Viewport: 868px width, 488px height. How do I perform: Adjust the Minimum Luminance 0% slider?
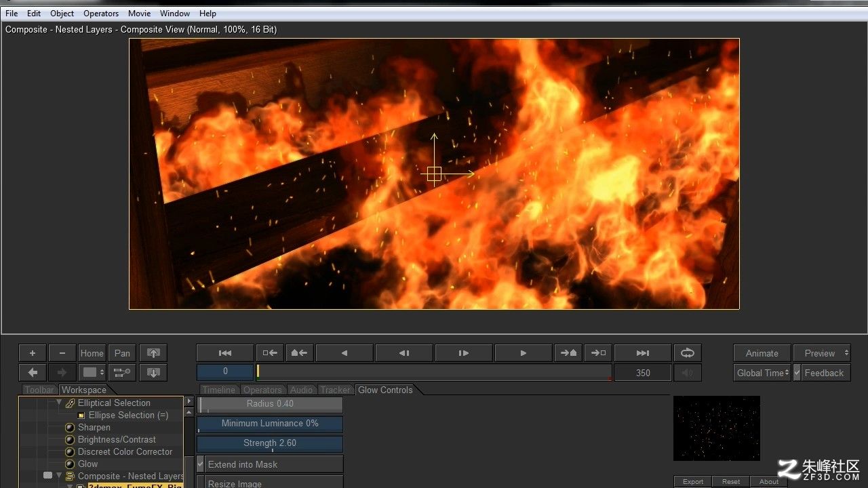[270, 424]
